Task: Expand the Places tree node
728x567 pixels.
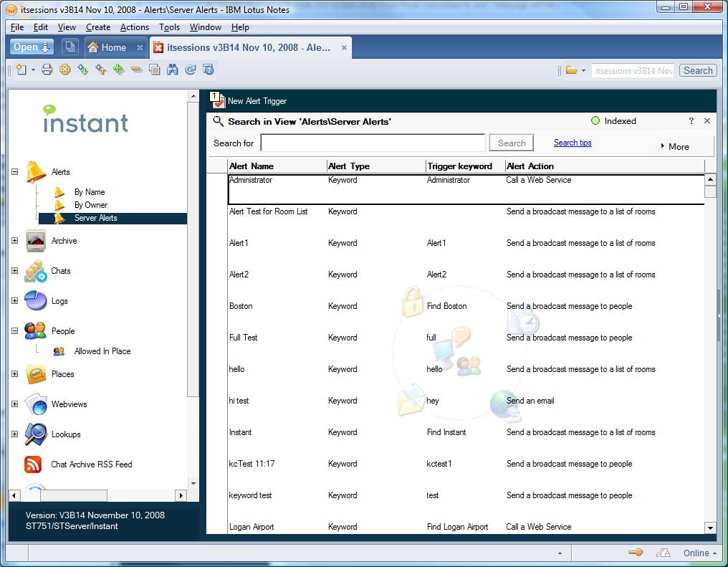Action: tap(15, 374)
